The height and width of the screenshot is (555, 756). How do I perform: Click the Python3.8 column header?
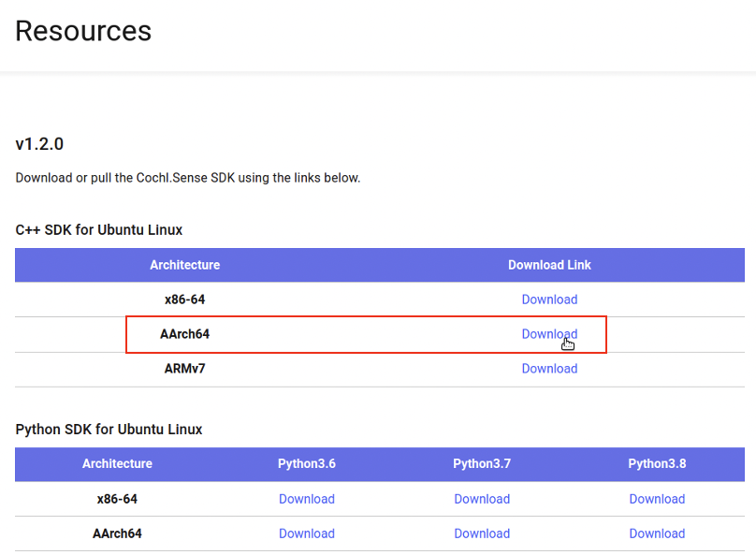[x=657, y=464]
